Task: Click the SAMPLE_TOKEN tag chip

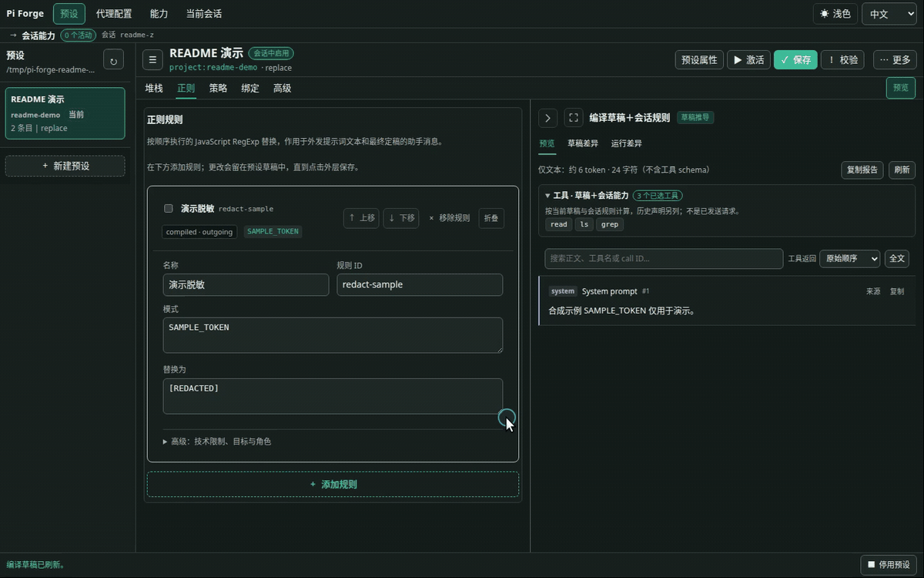Action: pyautogui.click(x=273, y=232)
